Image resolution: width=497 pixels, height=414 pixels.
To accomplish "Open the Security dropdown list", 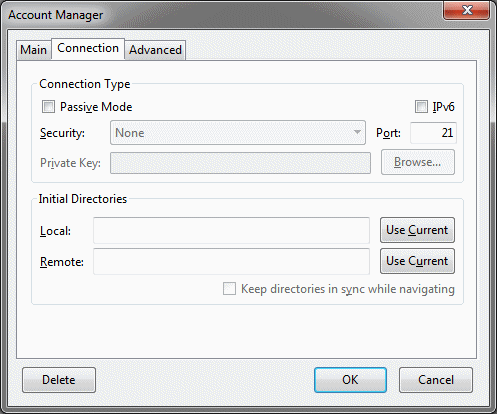I will pyautogui.click(x=238, y=133).
